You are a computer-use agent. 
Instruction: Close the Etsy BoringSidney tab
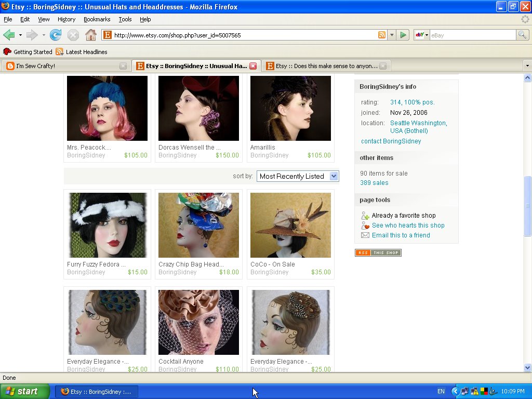point(253,66)
